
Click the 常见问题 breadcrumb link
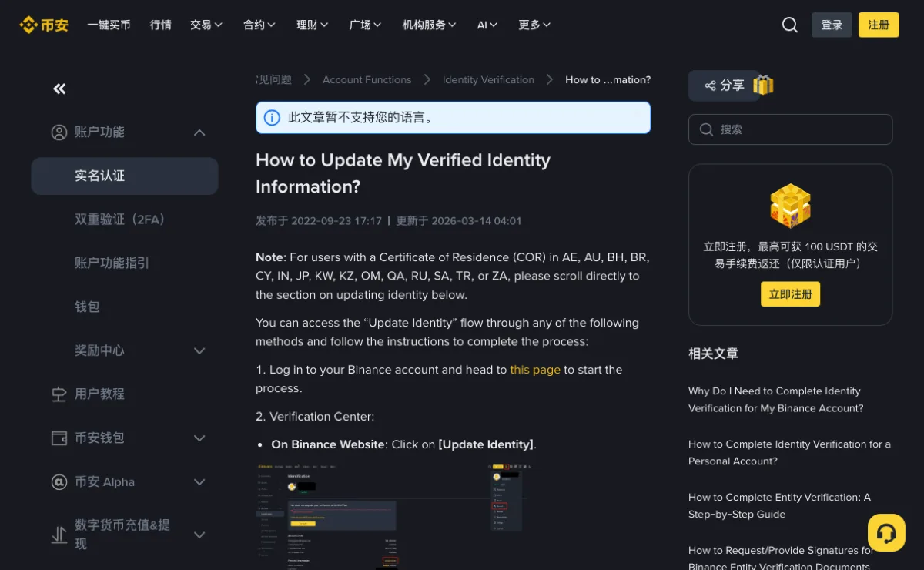(x=274, y=79)
